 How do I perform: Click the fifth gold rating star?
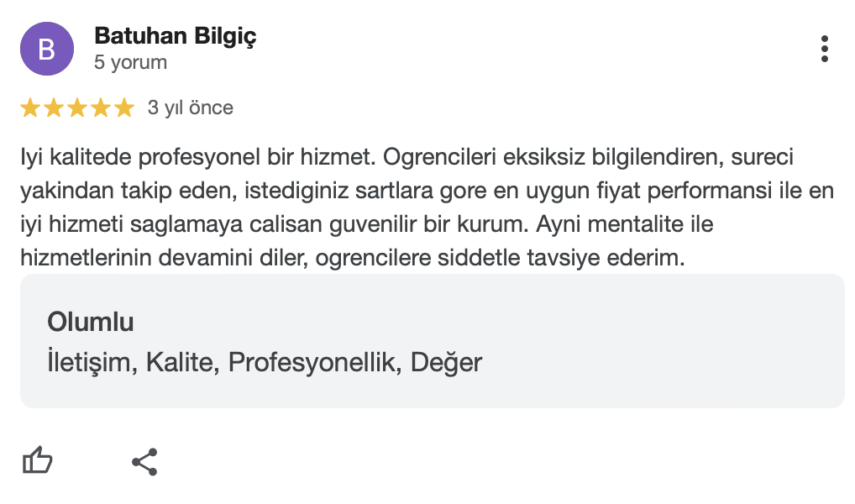click(124, 108)
